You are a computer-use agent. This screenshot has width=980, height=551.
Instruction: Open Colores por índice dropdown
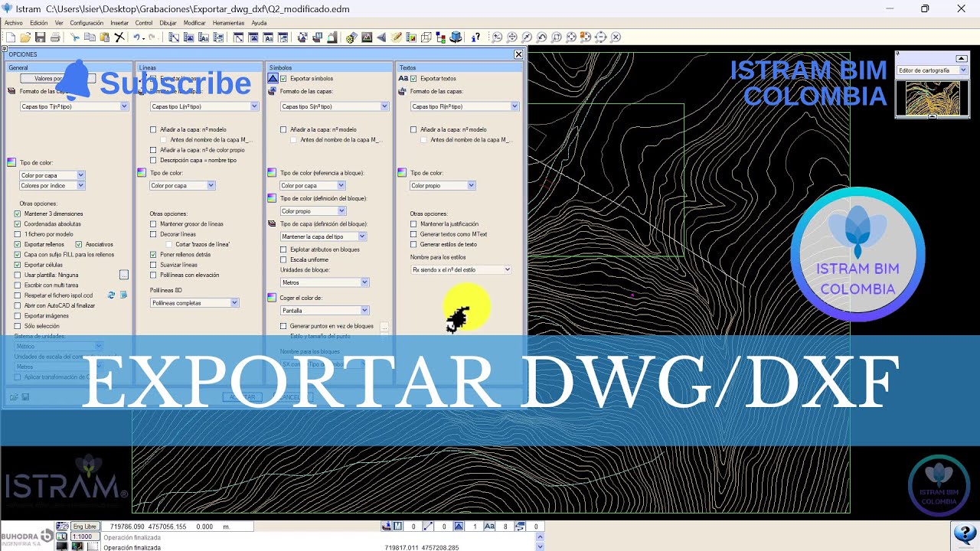click(x=52, y=186)
